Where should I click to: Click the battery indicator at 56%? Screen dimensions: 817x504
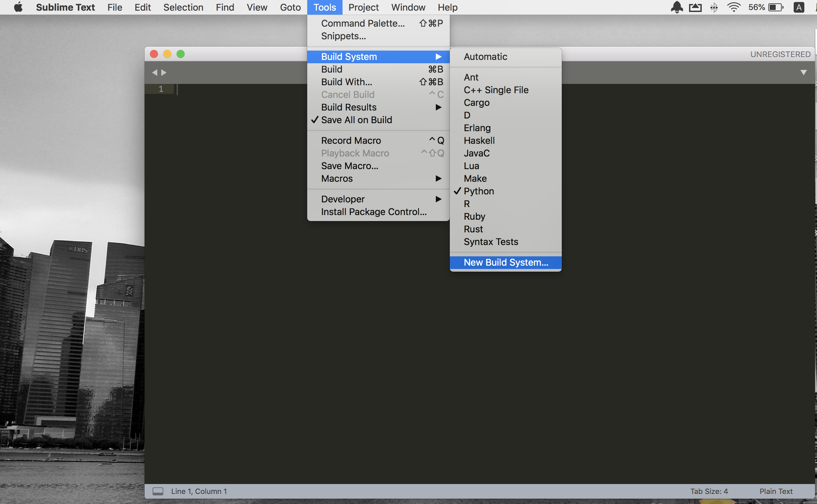point(766,7)
